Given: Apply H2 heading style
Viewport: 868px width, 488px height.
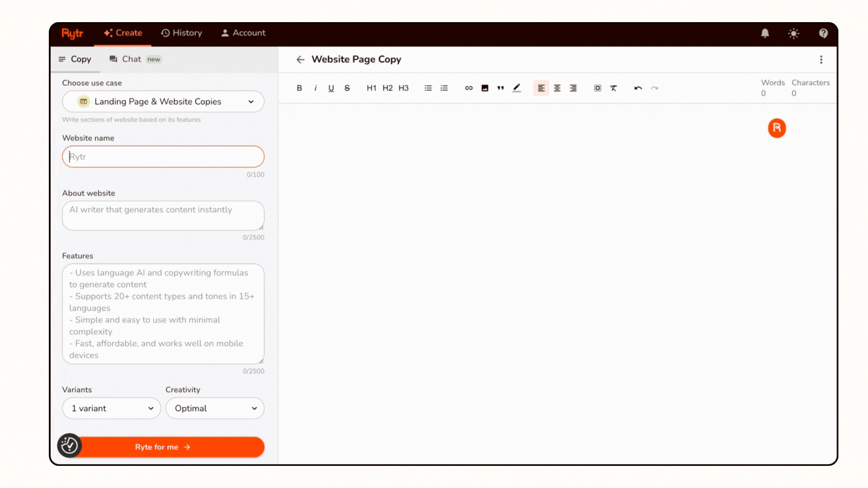Looking at the screenshot, I should click(x=387, y=88).
